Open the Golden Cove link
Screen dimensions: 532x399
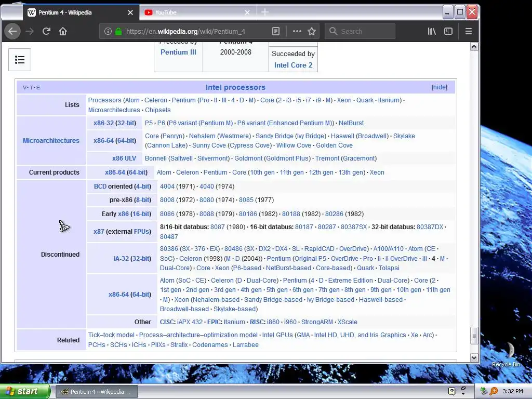click(334, 145)
